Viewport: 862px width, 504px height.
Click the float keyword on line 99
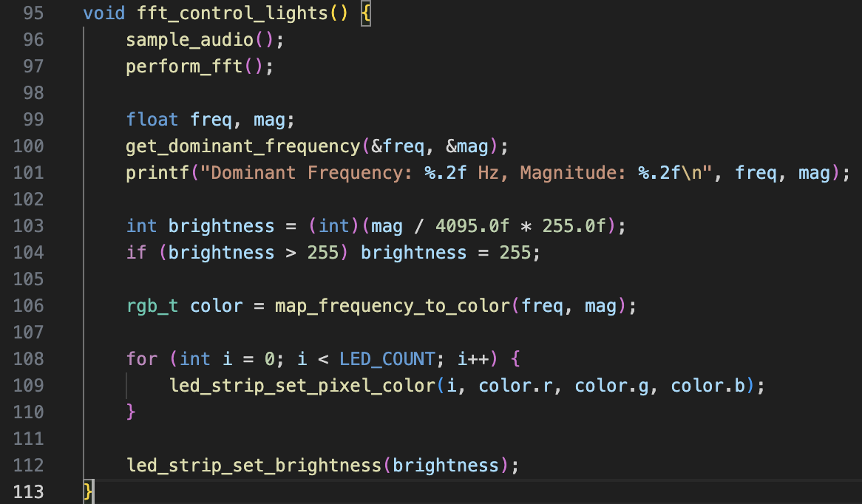(152, 120)
